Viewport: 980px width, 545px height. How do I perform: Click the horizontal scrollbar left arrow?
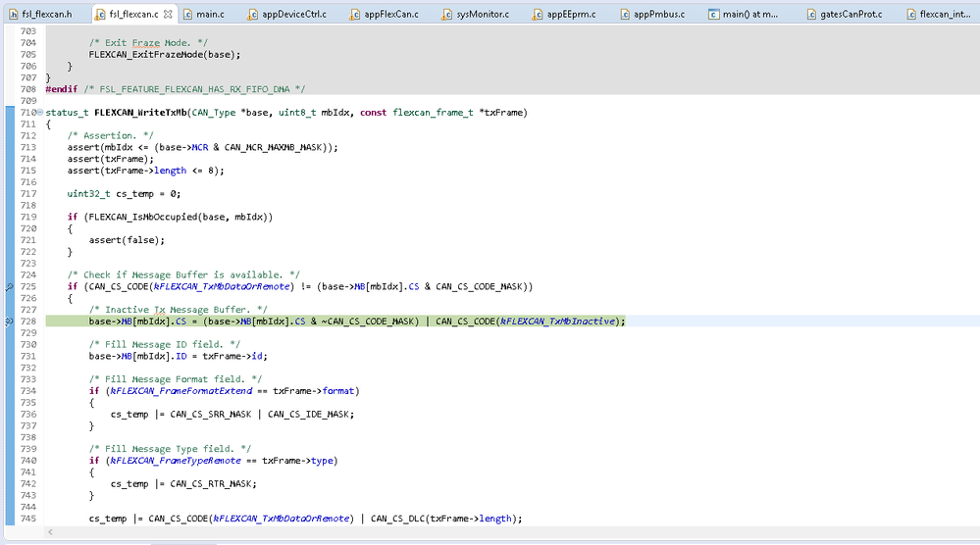point(50,532)
